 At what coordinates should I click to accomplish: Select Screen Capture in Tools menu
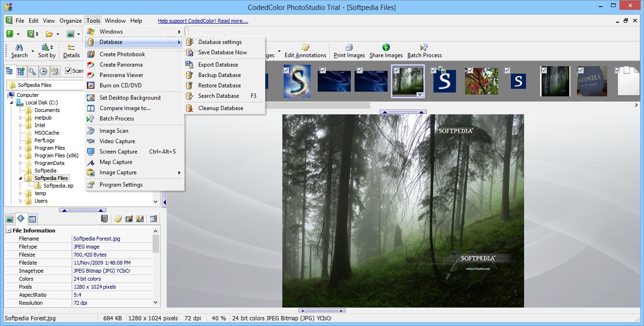click(134, 152)
